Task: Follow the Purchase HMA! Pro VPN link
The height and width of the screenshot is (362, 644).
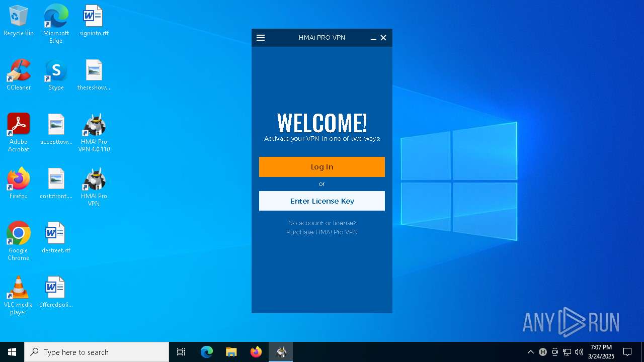Action: tap(322, 232)
